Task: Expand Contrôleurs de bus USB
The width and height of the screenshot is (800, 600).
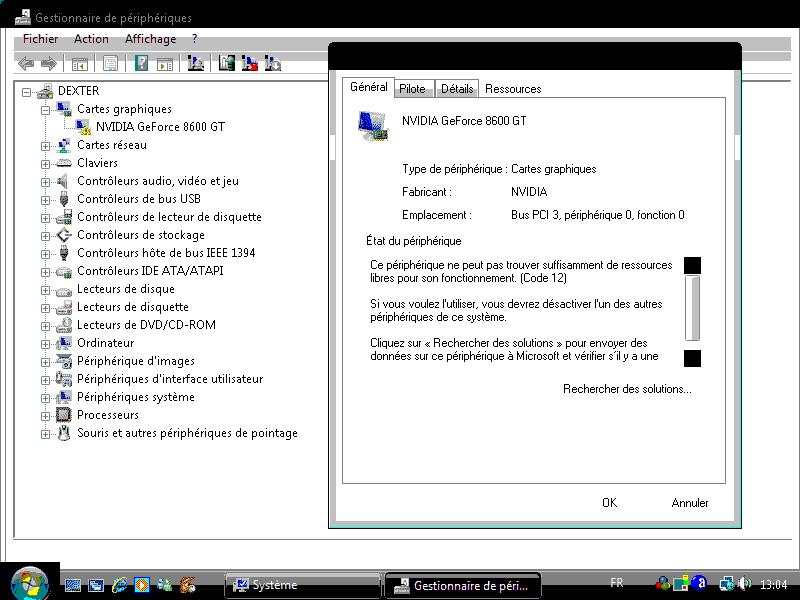Action: point(45,201)
